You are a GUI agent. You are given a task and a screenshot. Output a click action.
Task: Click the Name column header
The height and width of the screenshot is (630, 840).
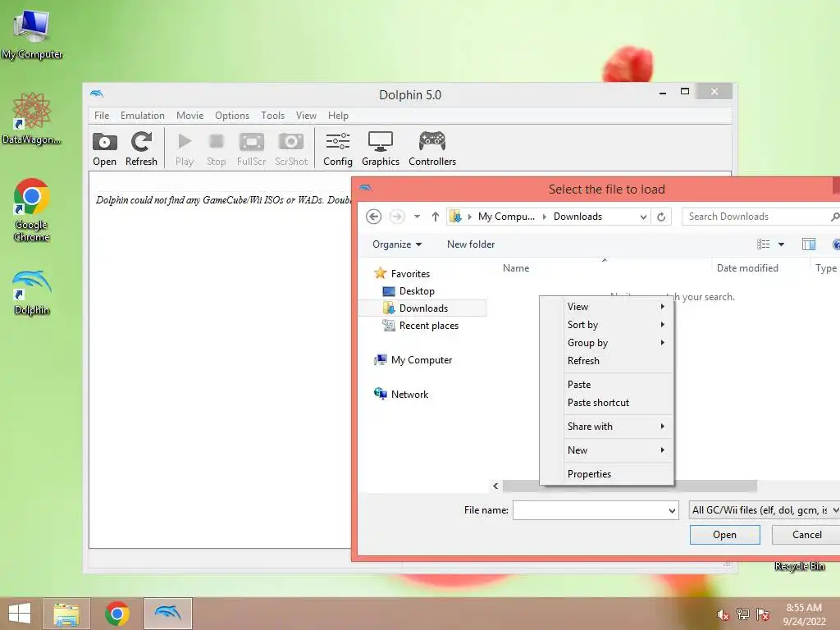tap(516, 268)
